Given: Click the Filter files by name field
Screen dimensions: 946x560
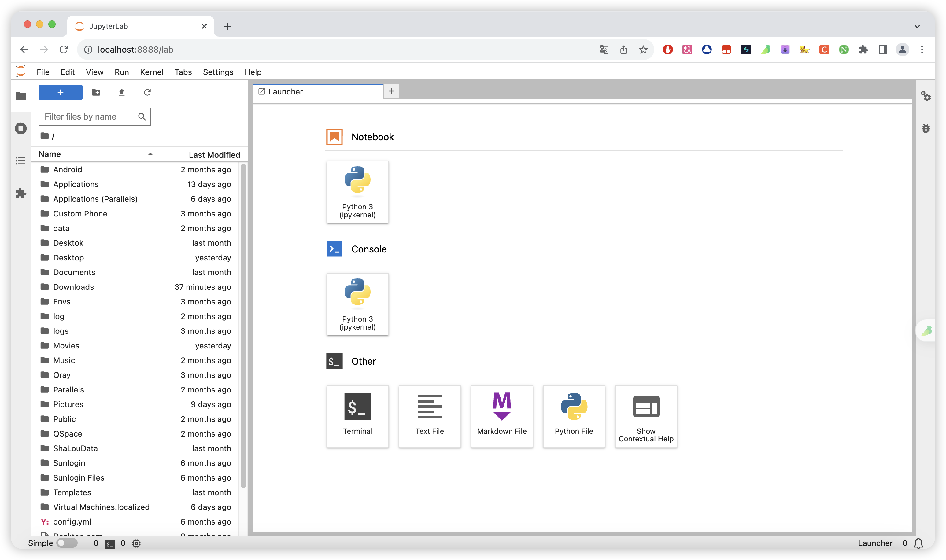Looking at the screenshot, I should pos(94,116).
